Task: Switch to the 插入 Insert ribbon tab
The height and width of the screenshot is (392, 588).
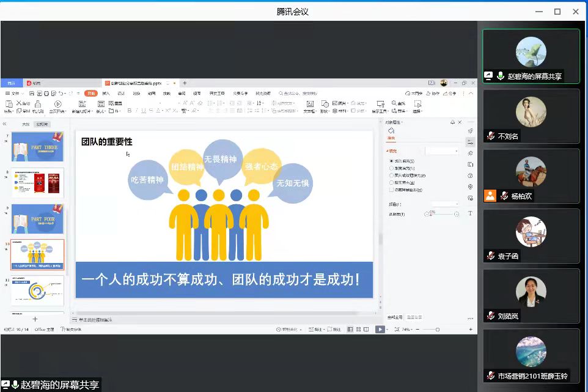Action: point(106,94)
